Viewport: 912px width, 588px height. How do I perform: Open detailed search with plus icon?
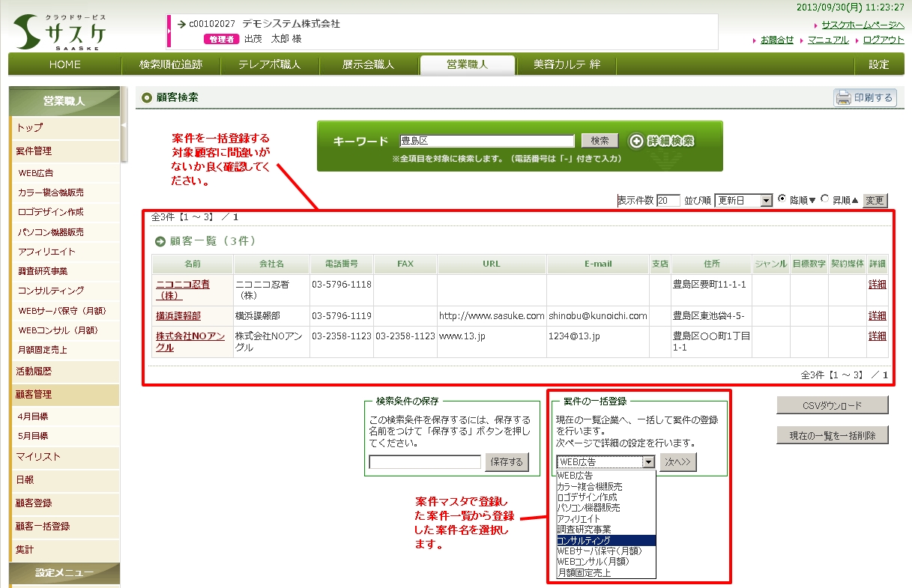click(x=636, y=141)
